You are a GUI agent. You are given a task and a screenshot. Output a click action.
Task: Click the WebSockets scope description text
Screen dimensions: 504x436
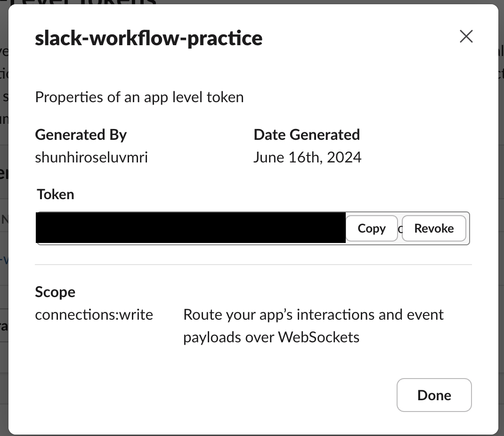313,325
